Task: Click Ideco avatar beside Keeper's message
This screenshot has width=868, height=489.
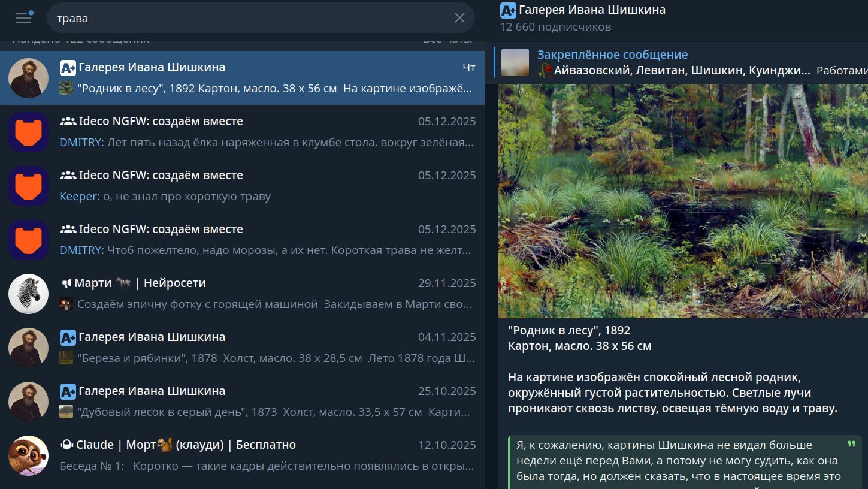Action: [28, 186]
